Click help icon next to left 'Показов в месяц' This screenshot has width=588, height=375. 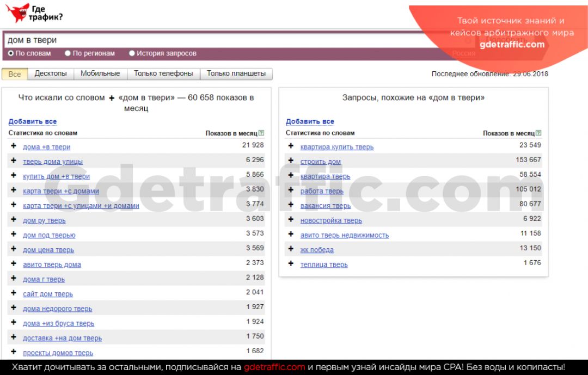261,133
